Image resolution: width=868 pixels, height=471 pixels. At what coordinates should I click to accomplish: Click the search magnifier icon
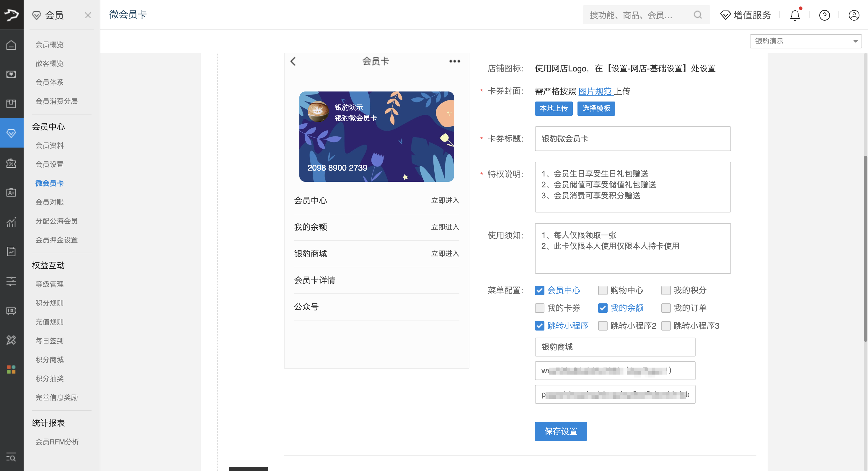[x=698, y=15]
